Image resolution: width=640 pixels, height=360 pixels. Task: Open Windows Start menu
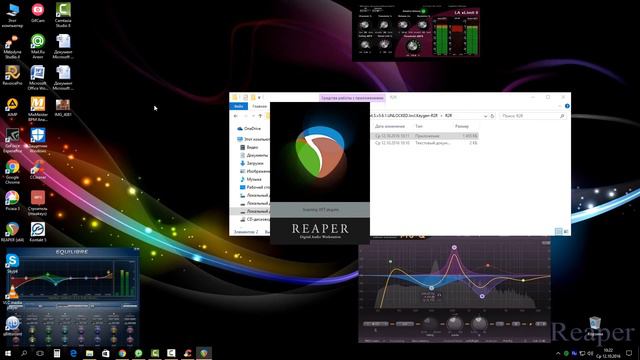click(x=8, y=353)
